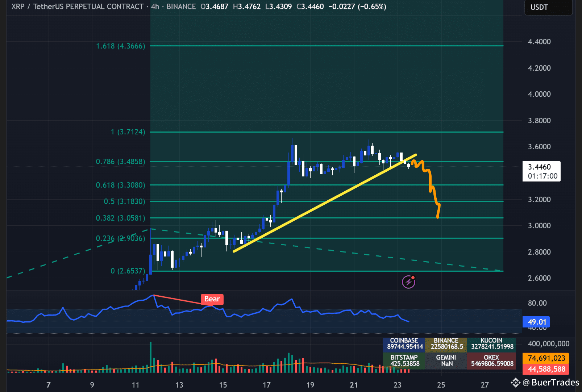Click date label 25 on time axis
This screenshot has width=582, height=392.
click(441, 385)
